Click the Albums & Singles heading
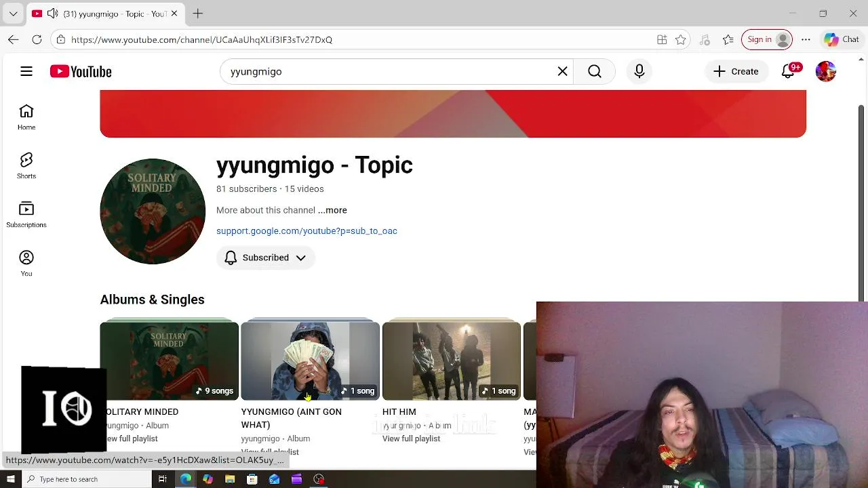The image size is (868, 488). point(152,300)
